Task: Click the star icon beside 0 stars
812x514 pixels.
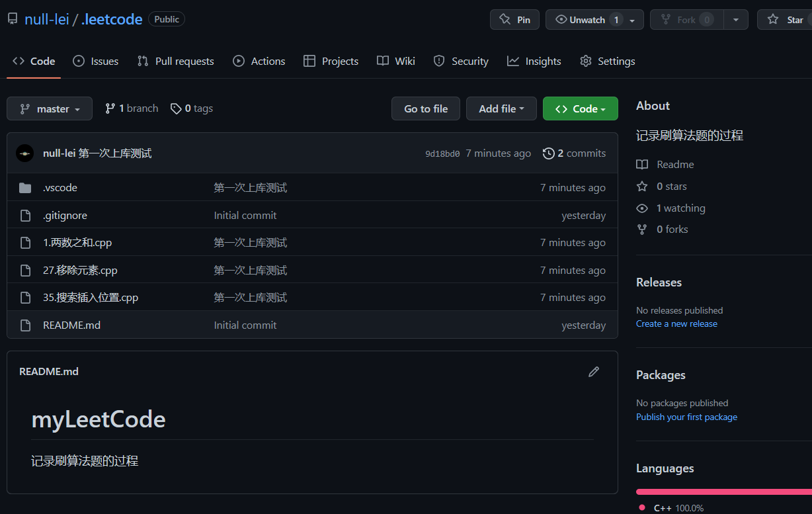Action: (642, 187)
